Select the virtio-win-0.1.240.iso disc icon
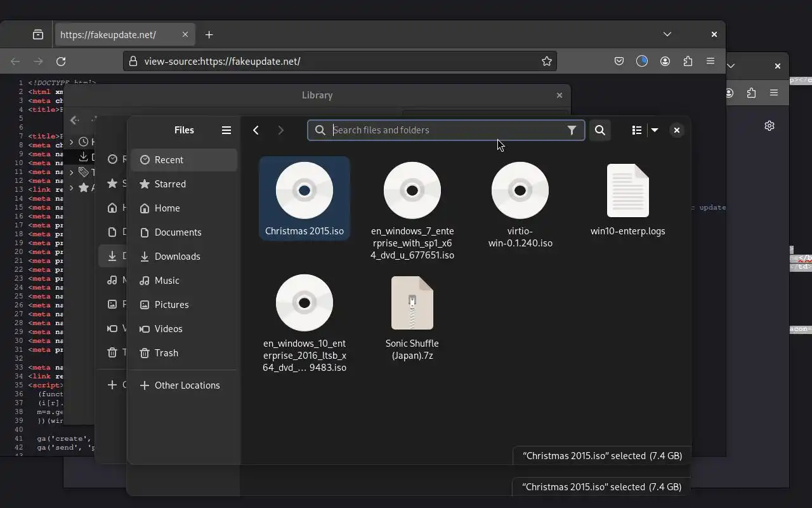 (x=520, y=190)
